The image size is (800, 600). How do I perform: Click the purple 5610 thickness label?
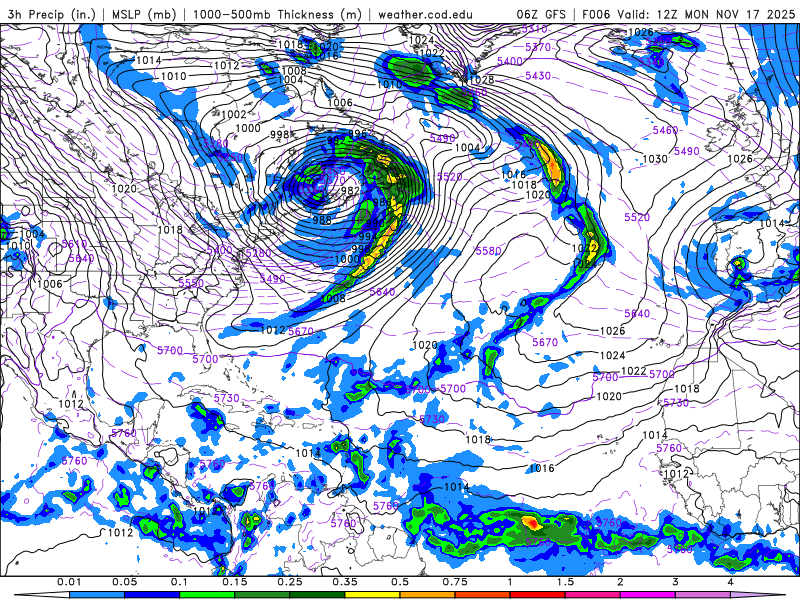pyautogui.click(x=74, y=244)
